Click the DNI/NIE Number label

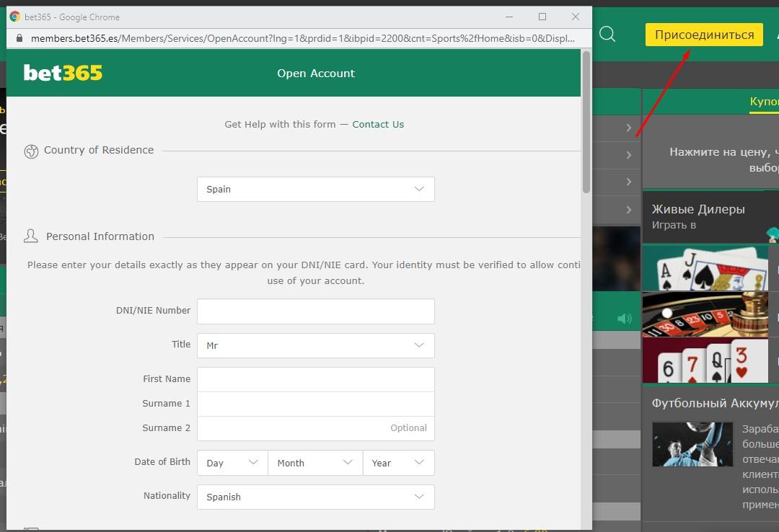click(153, 311)
